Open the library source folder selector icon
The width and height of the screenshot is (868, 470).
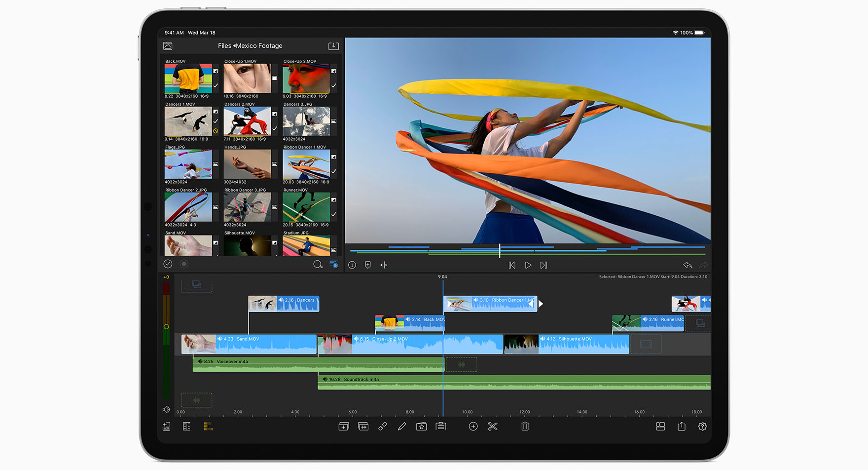pos(168,46)
